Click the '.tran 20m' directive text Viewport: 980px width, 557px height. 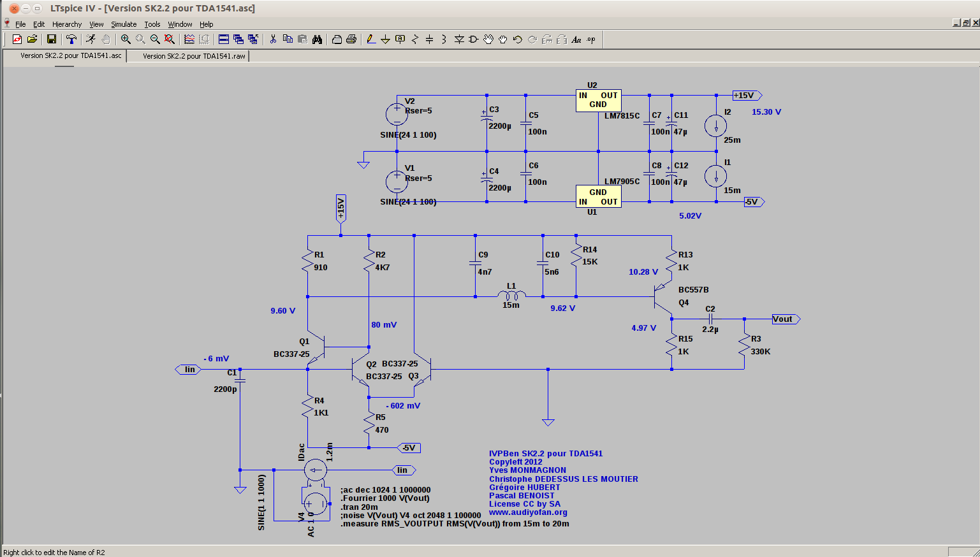(359, 507)
